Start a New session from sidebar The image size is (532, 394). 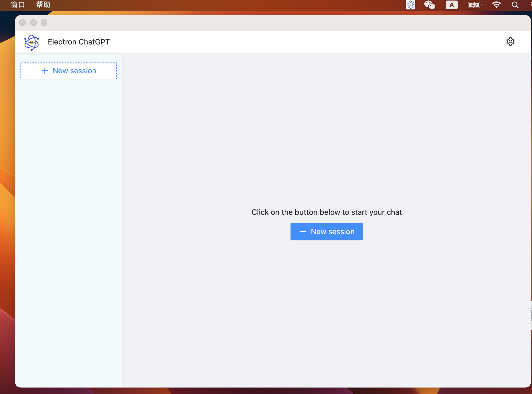pos(69,71)
